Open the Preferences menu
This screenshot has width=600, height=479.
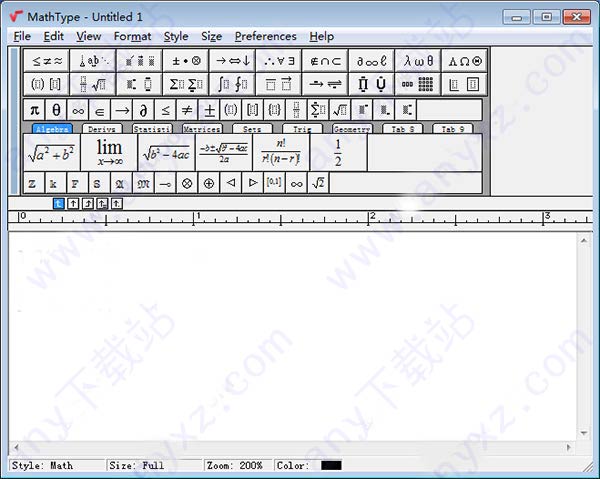(x=266, y=36)
